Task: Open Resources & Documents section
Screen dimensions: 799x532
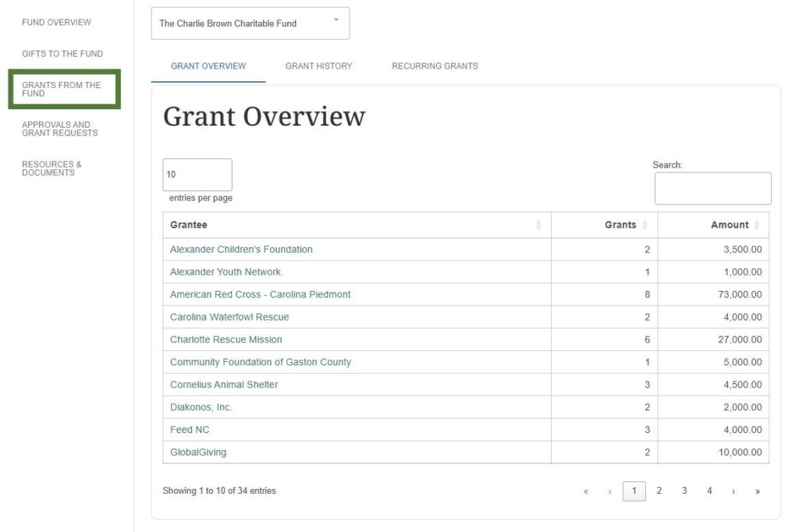Action: (x=51, y=168)
